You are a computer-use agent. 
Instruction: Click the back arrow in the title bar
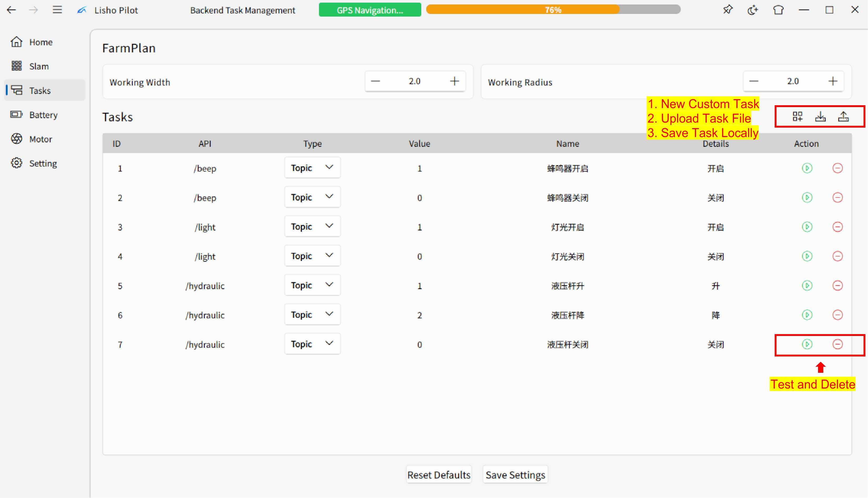click(x=11, y=10)
